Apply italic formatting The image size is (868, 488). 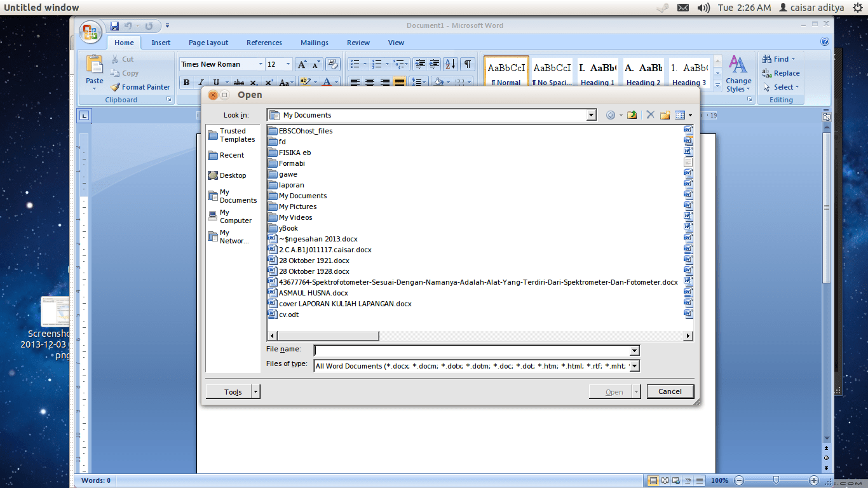[201, 82]
